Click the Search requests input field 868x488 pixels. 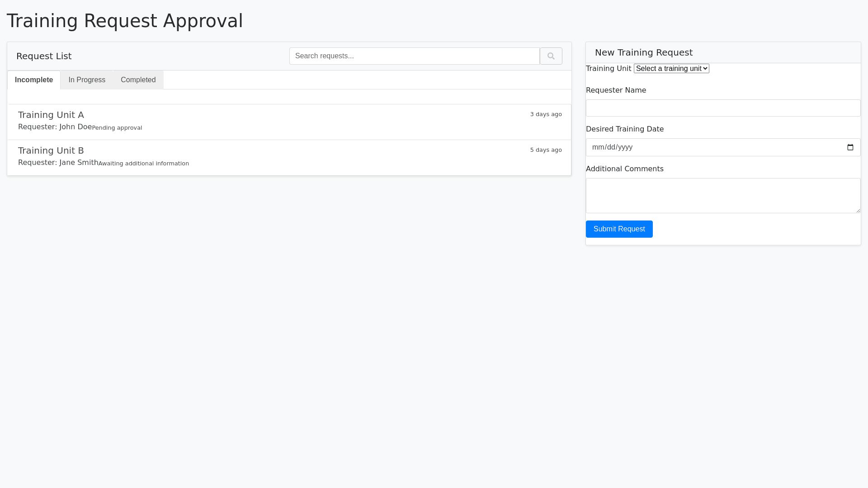(x=414, y=56)
